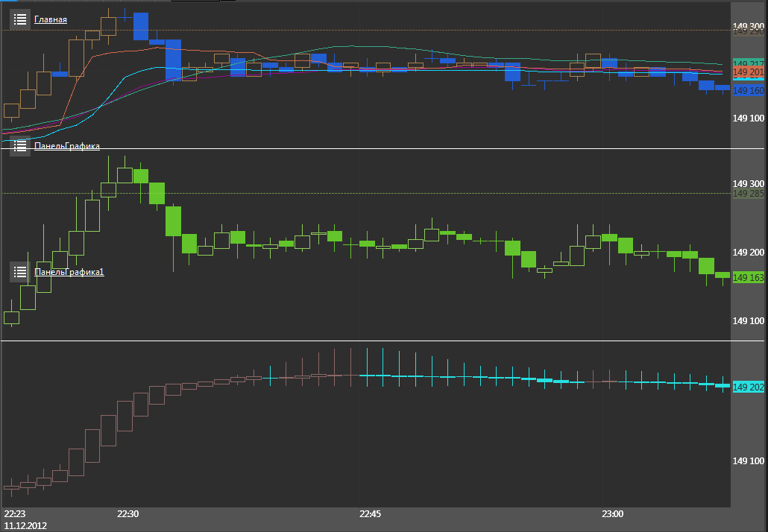Click the 22:30 time axis label

pyautogui.click(x=128, y=513)
